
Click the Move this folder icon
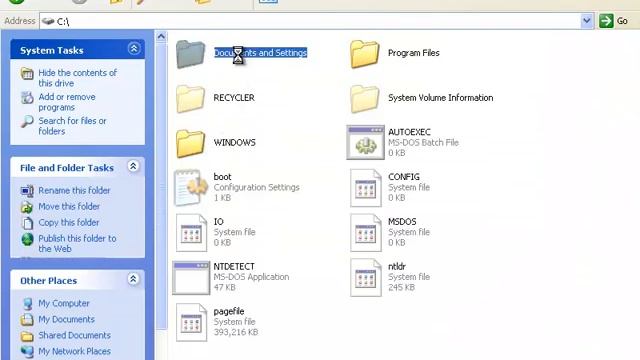[x=27, y=207]
